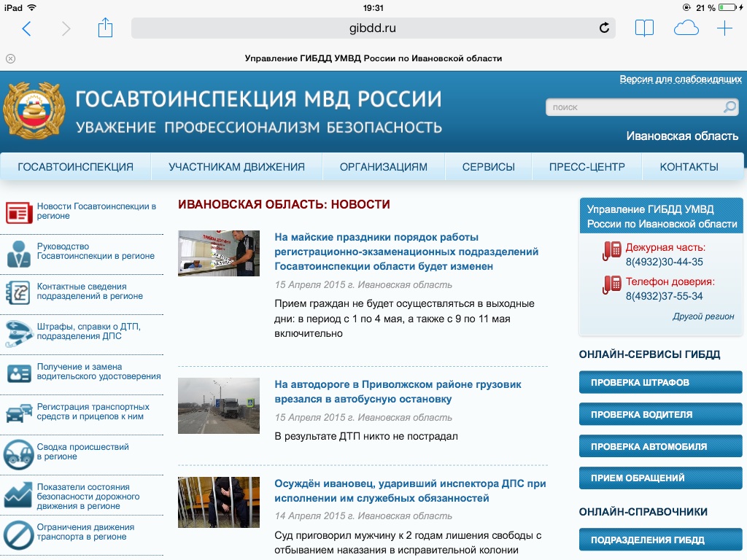Open the truck accident news thumbnail

pos(219,405)
